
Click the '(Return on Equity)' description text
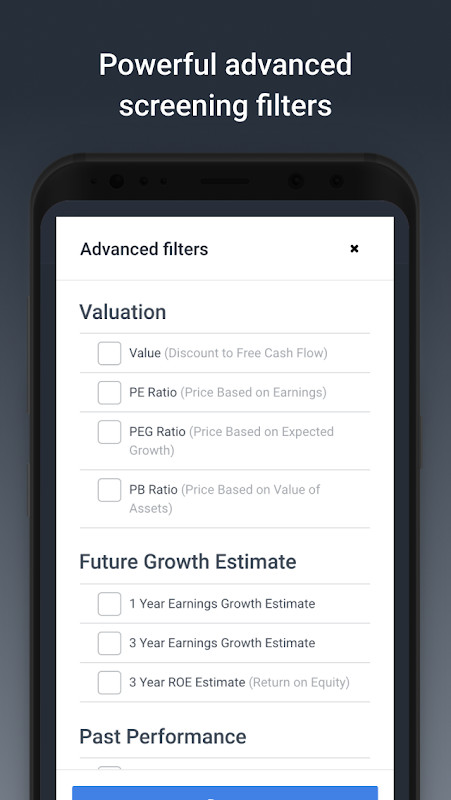[299, 682]
